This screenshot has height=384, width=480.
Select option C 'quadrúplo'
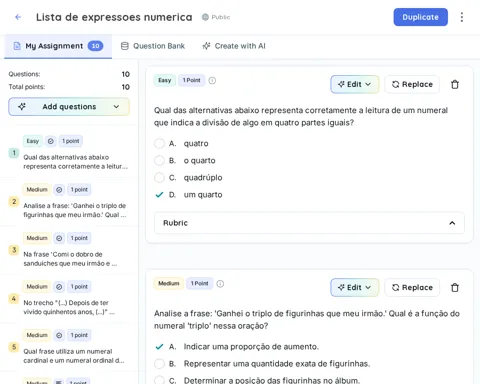pyautogui.click(x=159, y=178)
